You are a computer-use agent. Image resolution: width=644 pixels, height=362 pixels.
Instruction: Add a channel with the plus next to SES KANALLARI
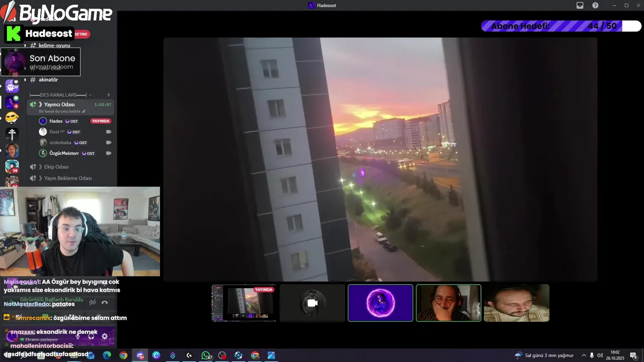(x=108, y=95)
